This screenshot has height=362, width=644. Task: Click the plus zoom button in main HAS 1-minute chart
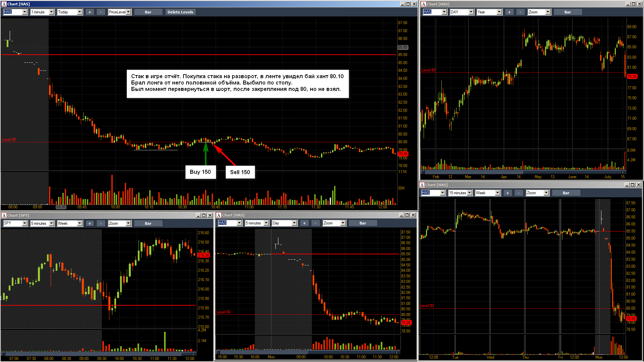point(90,12)
